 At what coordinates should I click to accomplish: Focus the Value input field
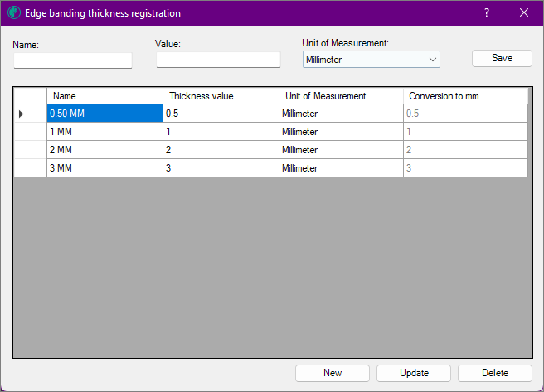218,60
